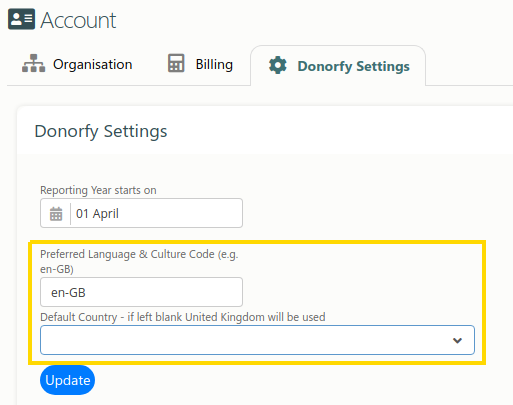Select the Donorfy Settings tab
The height and width of the screenshot is (405, 513).
point(338,66)
